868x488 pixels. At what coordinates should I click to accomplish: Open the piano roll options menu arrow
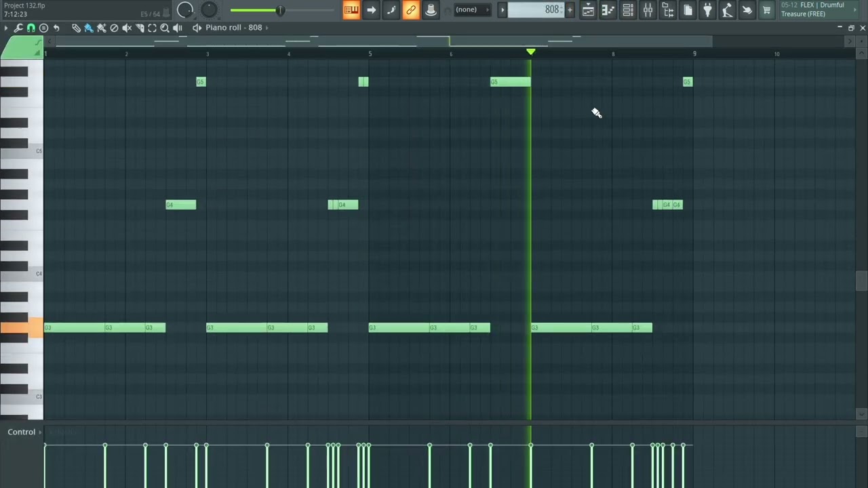pyautogui.click(x=6, y=28)
